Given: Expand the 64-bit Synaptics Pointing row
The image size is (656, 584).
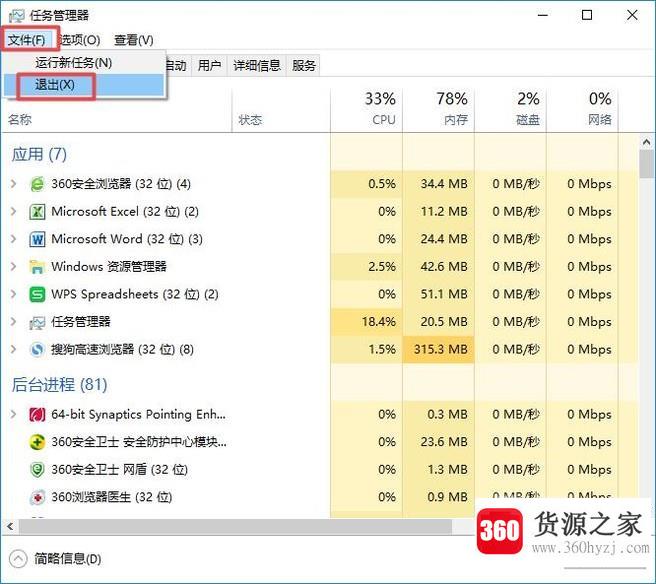Looking at the screenshot, I should (13, 414).
